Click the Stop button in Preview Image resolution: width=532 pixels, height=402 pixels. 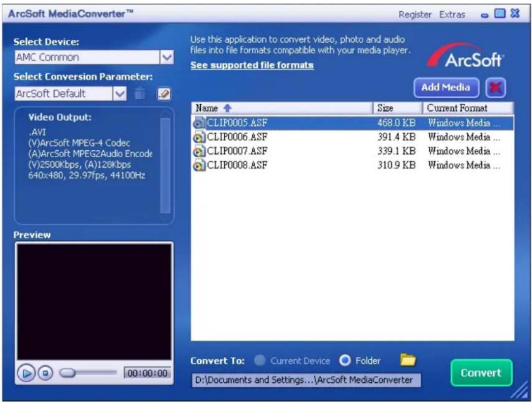(45, 373)
